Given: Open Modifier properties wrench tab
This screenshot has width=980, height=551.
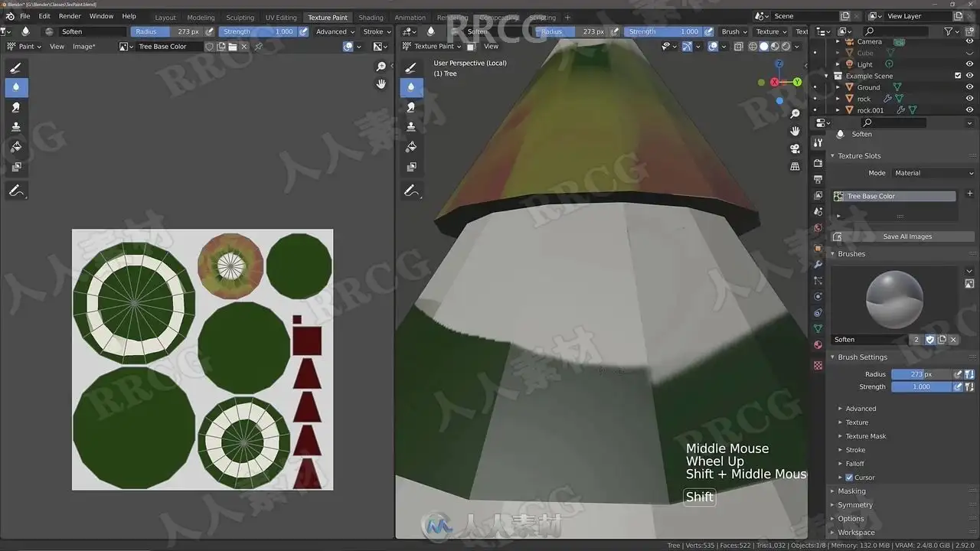Looking at the screenshot, I should 818,264.
